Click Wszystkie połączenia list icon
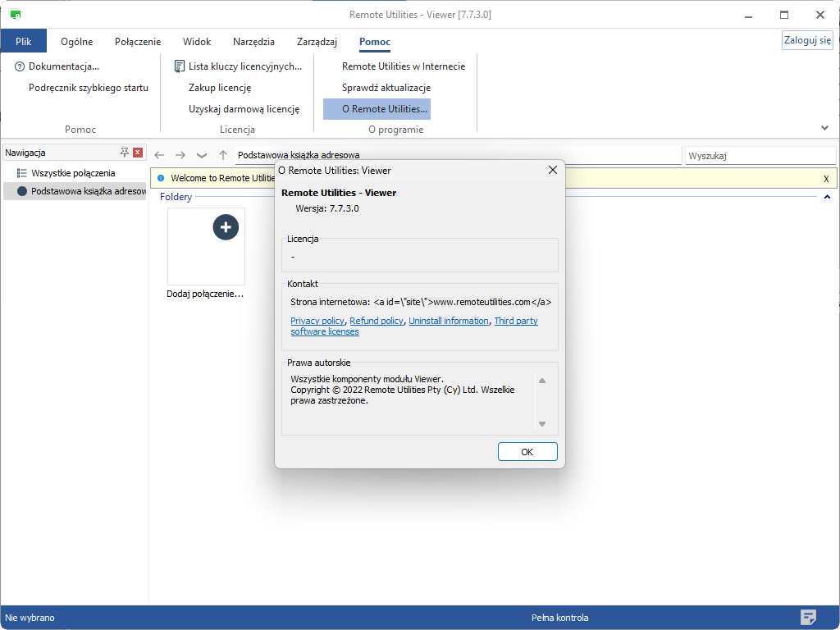The height and width of the screenshot is (630, 840). [21, 173]
